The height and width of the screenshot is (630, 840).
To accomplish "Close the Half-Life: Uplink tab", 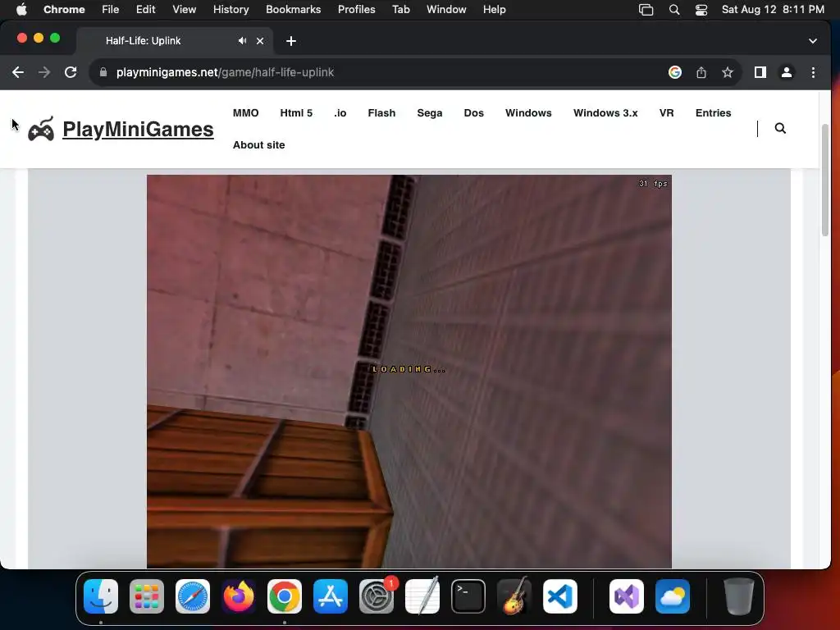I will (x=260, y=41).
